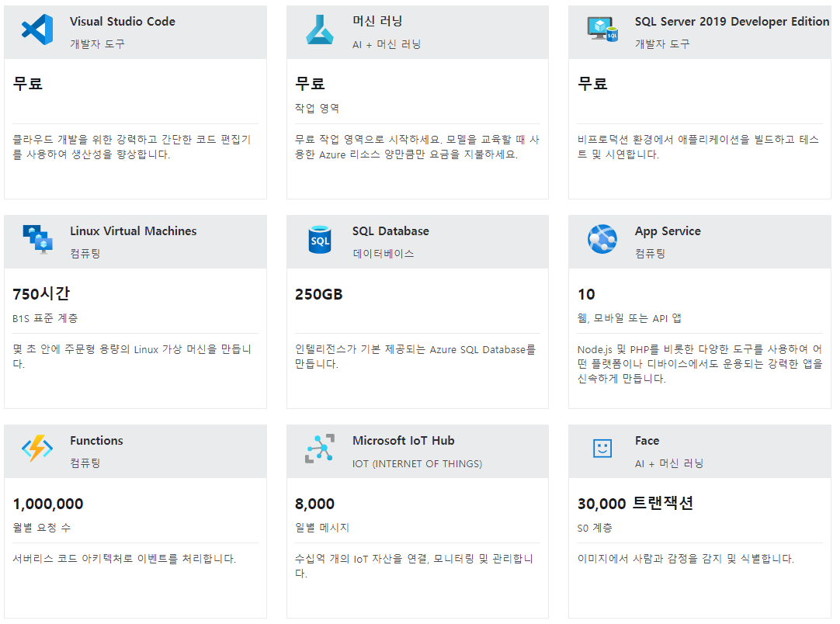The width and height of the screenshot is (840, 624).
Task: Open the Functions card title
Action: coord(96,440)
